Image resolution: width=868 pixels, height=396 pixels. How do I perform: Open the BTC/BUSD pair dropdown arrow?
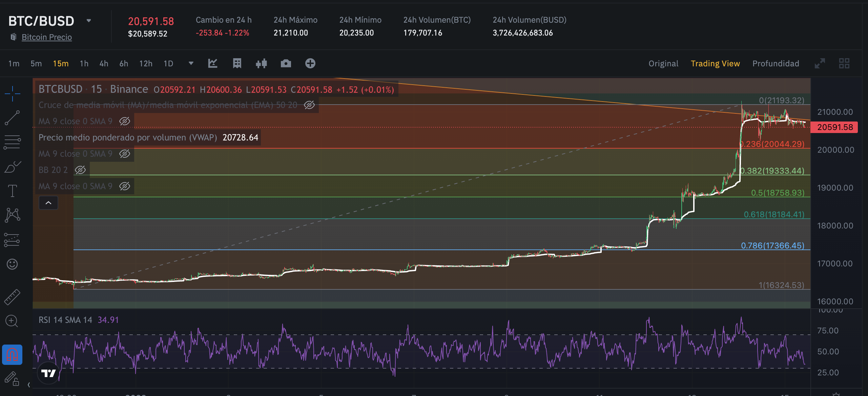click(x=89, y=21)
